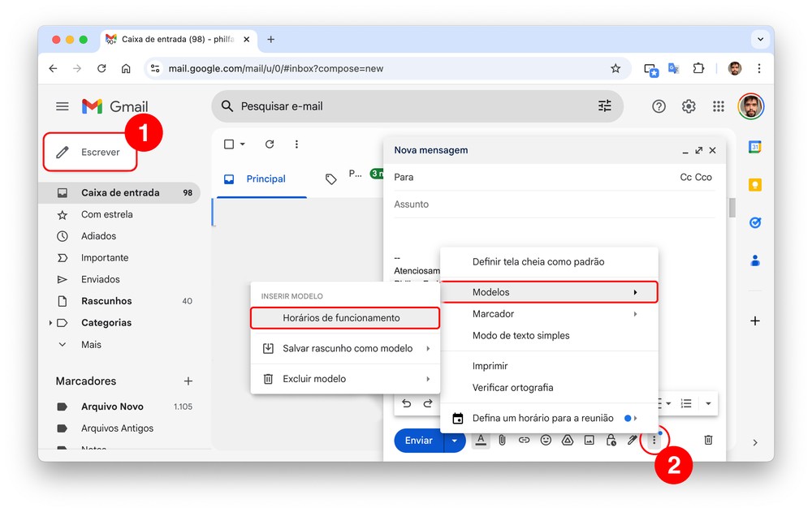This screenshot has width=812, height=512.
Task: Select Modo de texto simples
Action: (x=520, y=336)
